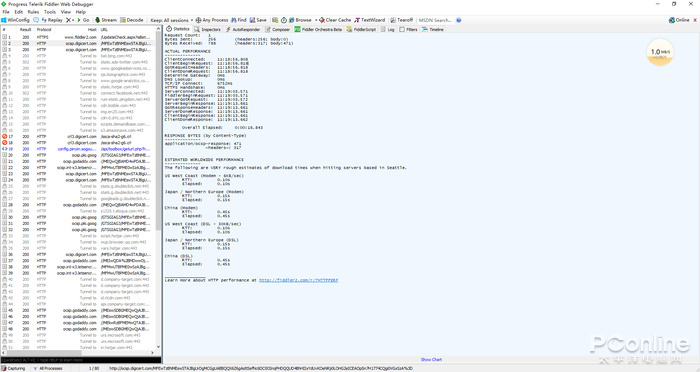Screen dimensions: 700x372
Task: Toggle Capturing in the status bar
Action: pyautogui.click(x=13, y=368)
